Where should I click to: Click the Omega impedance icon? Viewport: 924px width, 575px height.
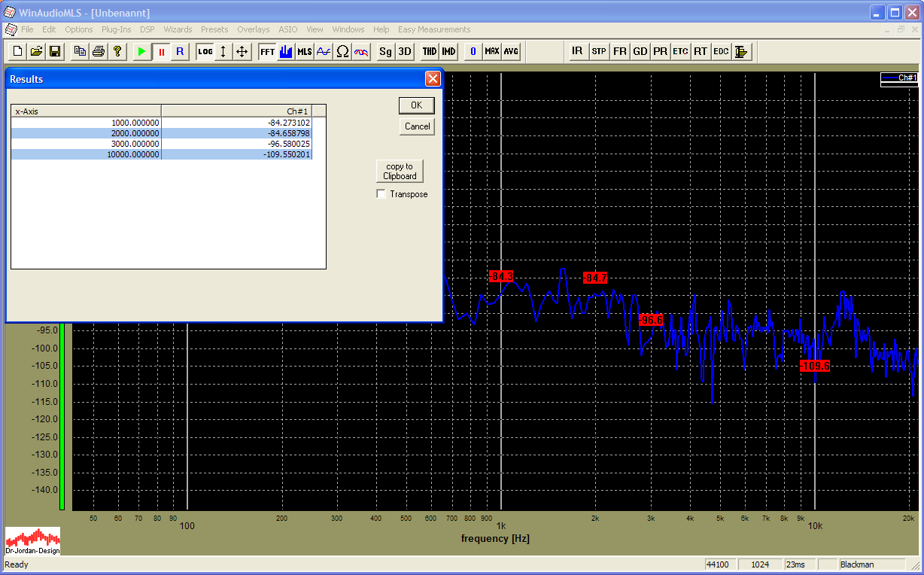tap(342, 51)
